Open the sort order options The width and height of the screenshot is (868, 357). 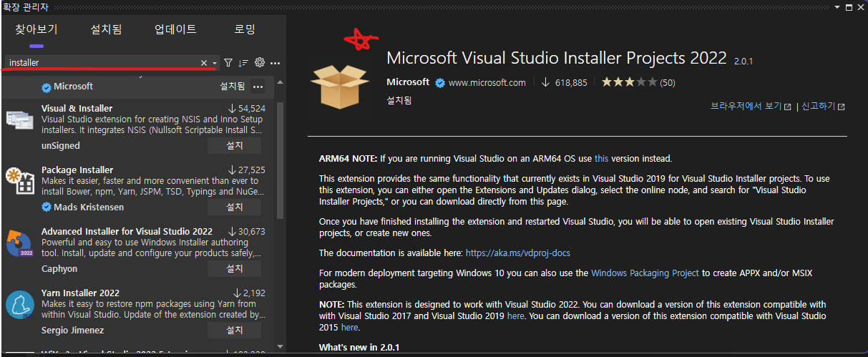[x=243, y=63]
